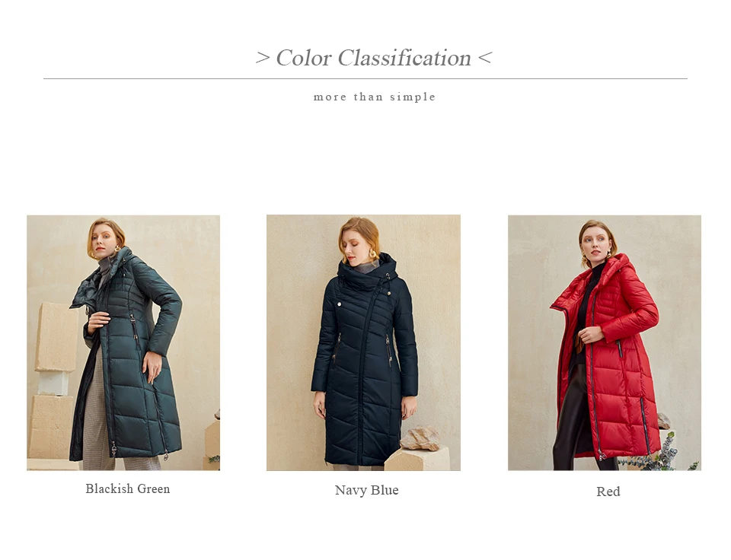Click the gold earring on Navy Blue model
Viewport: 731px width, 560px height.
[x=373, y=254]
